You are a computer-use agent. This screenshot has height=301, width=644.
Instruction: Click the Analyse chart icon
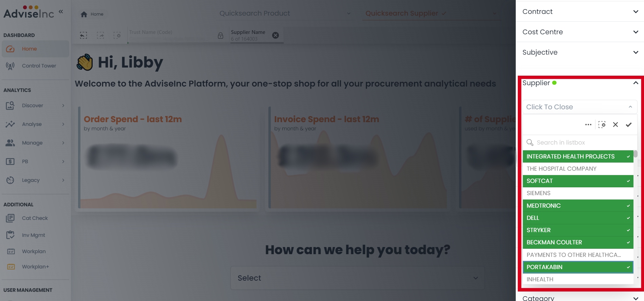point(10,124)
